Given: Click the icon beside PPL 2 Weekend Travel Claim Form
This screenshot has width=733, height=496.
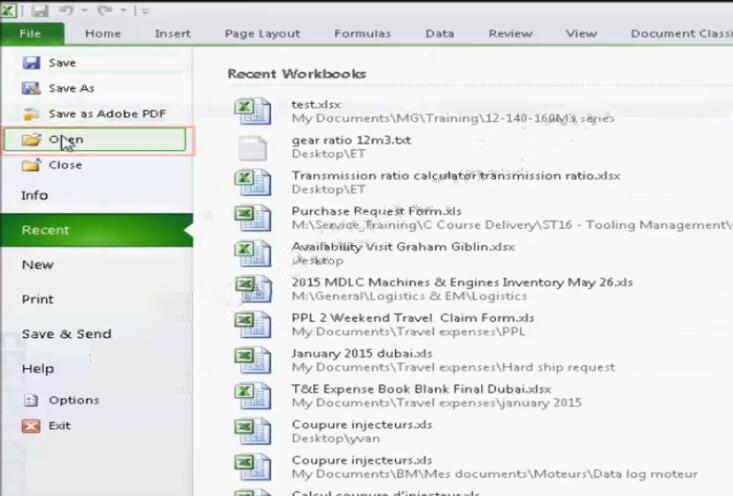Looking at the screenshot, I should 253,324.
